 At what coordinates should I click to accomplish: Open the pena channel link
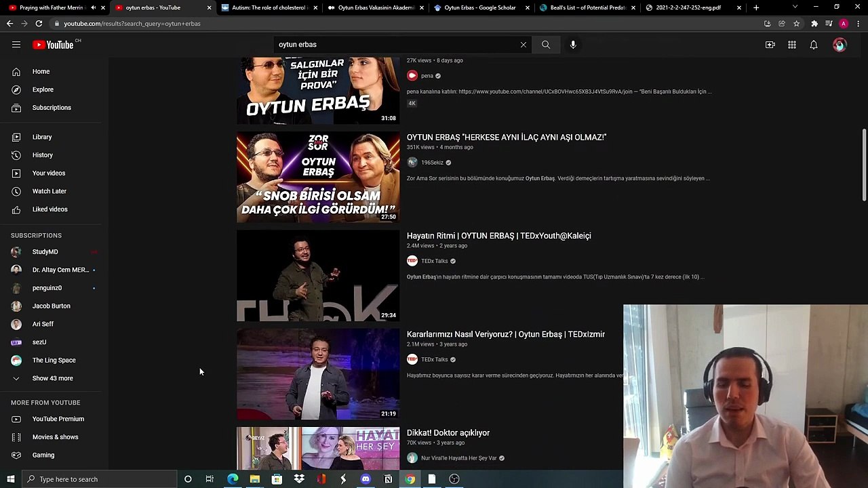click(427, 76)
